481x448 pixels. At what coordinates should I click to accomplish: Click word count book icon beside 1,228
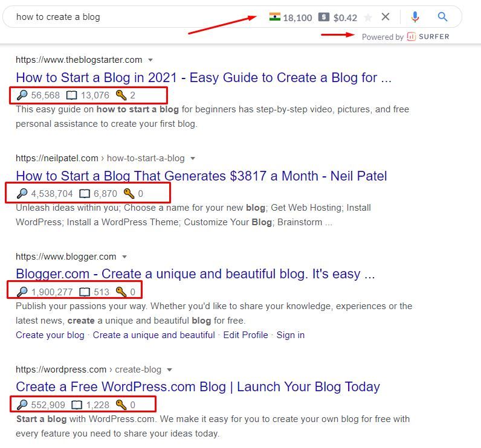[x=77, y=405]
